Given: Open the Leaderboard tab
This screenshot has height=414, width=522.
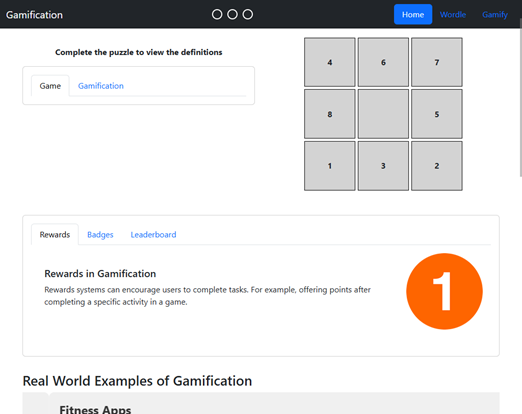Looking at the screenshot, I should click(x=153, y=235).
